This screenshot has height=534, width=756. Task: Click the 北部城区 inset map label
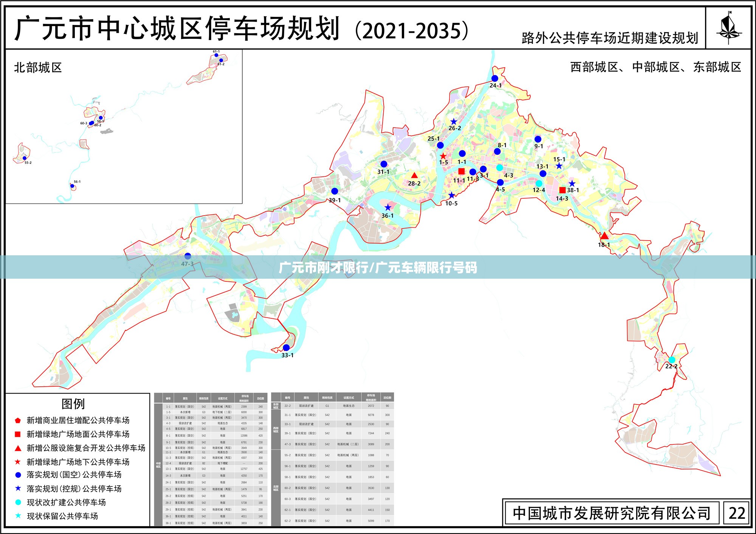click(x=38, y=68)
